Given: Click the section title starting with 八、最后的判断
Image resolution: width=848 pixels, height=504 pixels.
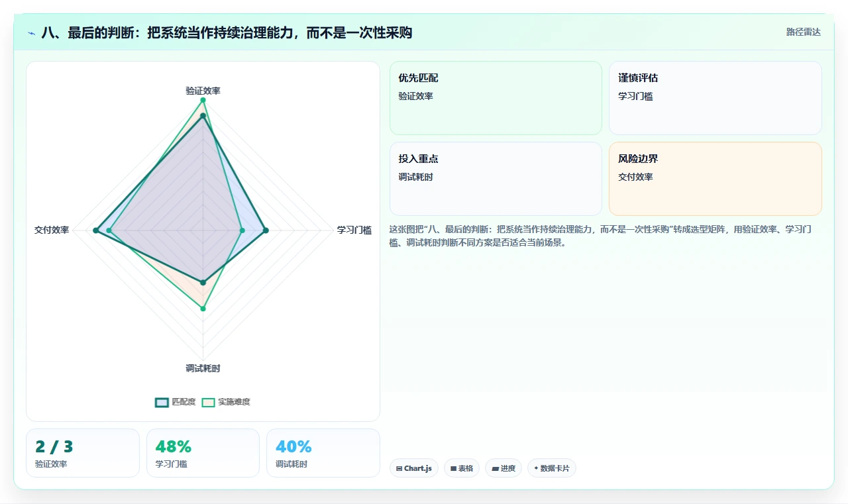Looking at the screenshot, I should 227,33.
